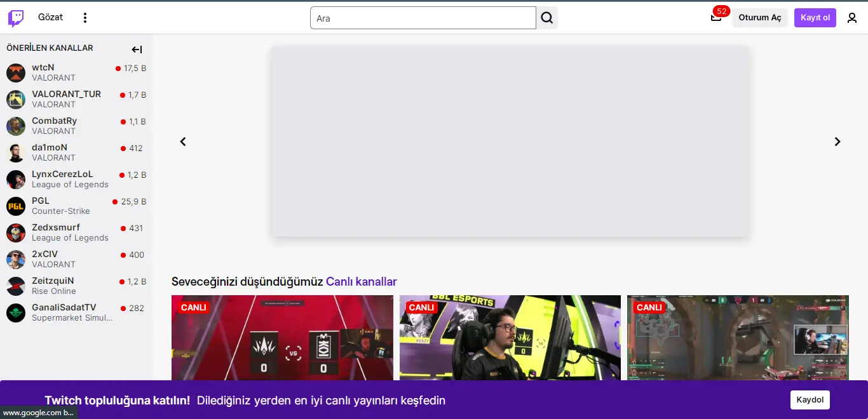Click the 17,5 B viewer count
The height and width of the screenshot is (419, 868).
135,69
